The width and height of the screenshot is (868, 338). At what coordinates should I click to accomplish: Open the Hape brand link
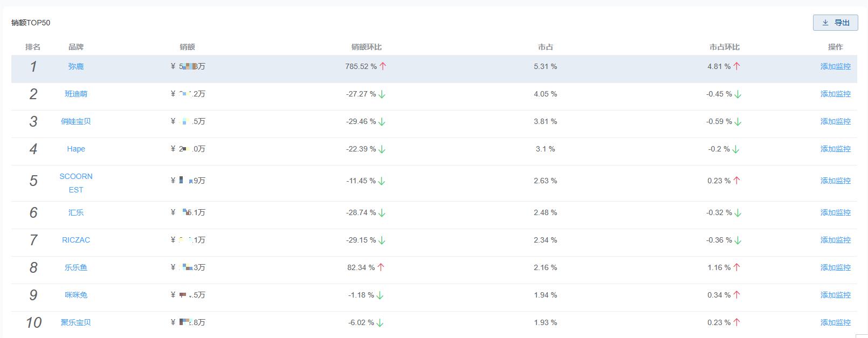coord(76,149)
